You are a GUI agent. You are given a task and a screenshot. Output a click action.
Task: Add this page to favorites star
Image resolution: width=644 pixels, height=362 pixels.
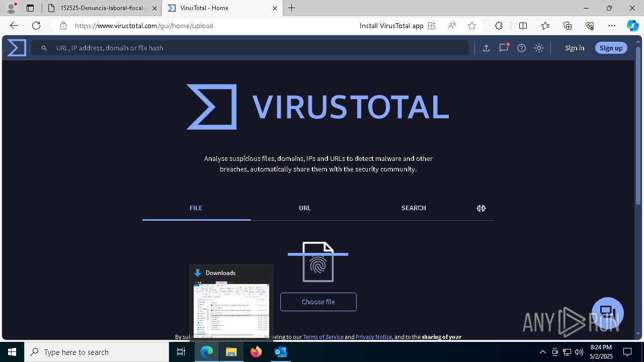pyautogui.click(x=472, y=26)
